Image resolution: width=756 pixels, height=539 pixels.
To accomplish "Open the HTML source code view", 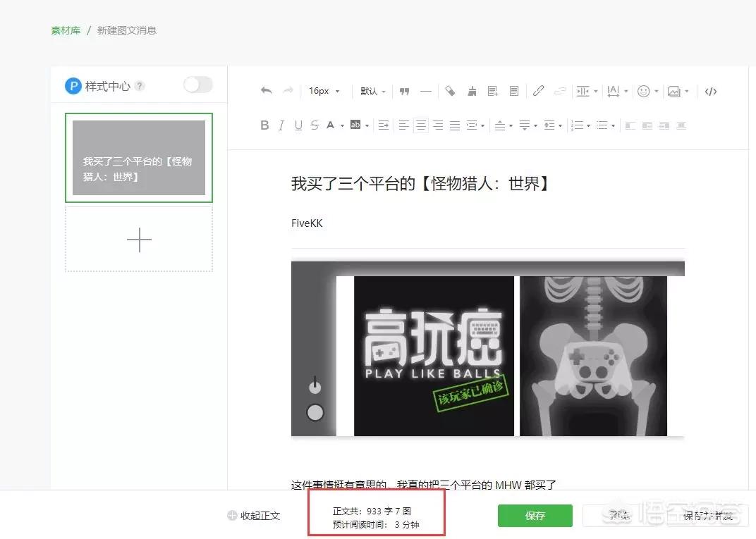I will (x=711, y=91).
